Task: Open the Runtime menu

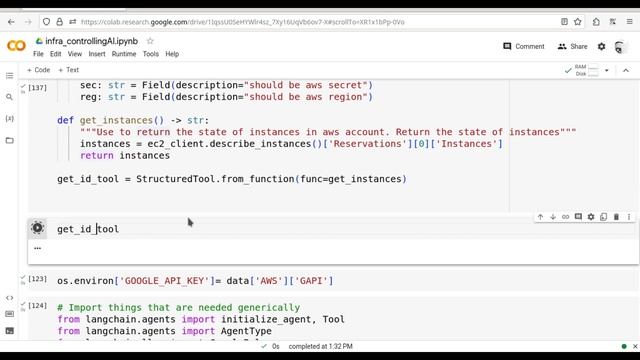Action: click(124, 54)
